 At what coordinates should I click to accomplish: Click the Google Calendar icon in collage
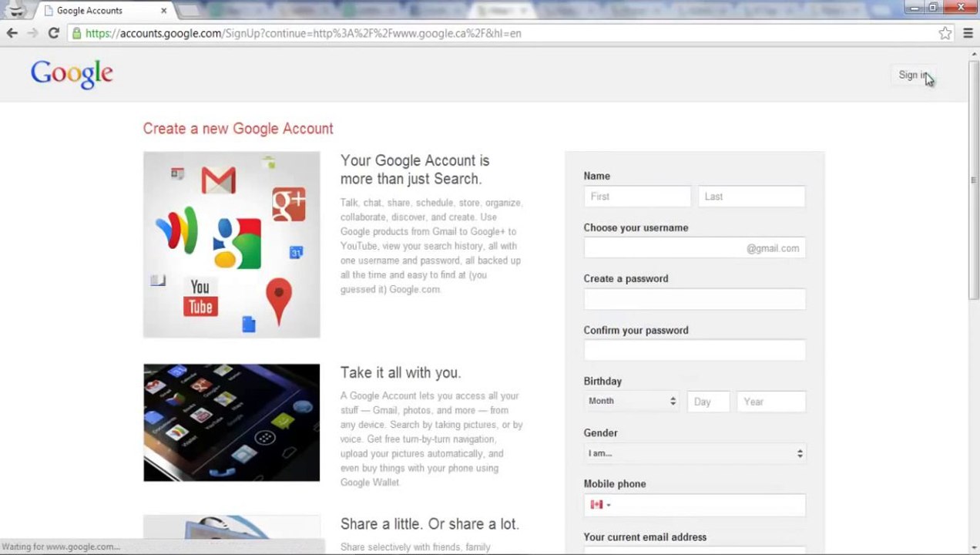(x=296, y=252)
